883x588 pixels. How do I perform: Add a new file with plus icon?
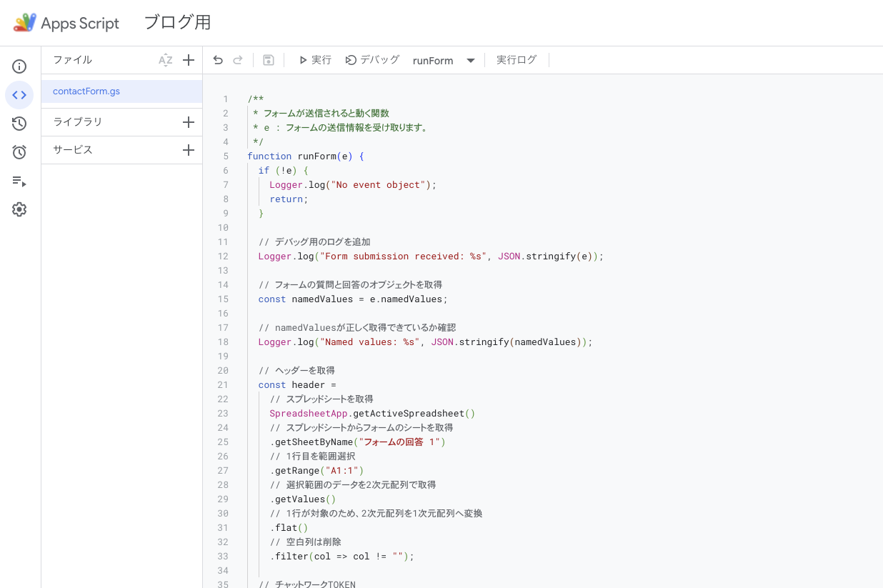(189, 60)
